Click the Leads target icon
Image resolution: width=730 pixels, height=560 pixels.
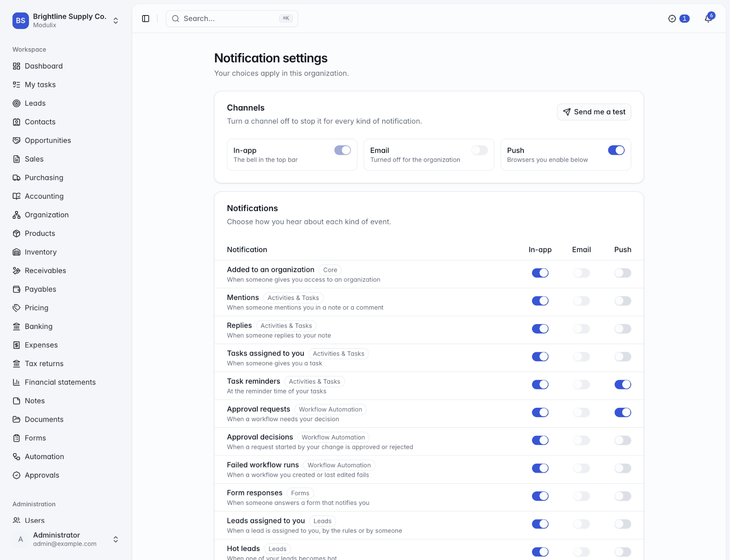tap(16, 103)
